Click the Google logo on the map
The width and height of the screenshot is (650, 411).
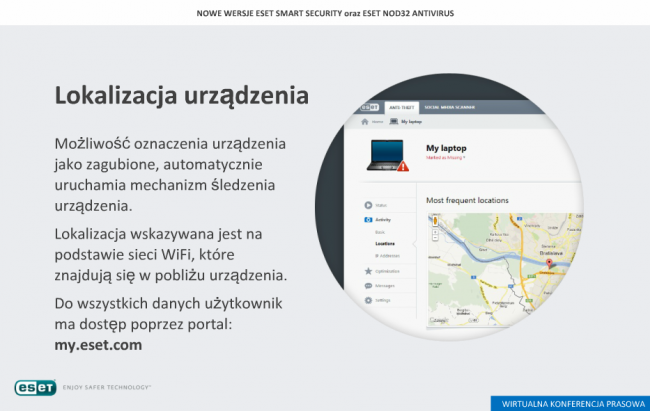pyautogui.click(x=439, y=320)
